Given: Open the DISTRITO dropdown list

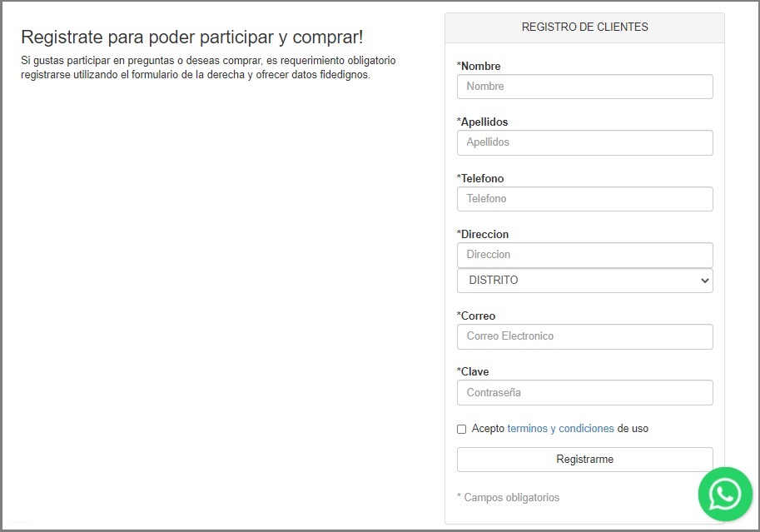Looking at the screenshot, I should [x=584, y=281].
